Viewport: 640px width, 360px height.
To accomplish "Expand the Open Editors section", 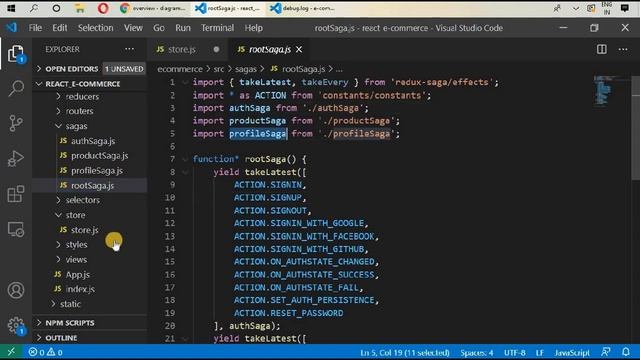I will (90, 69).
